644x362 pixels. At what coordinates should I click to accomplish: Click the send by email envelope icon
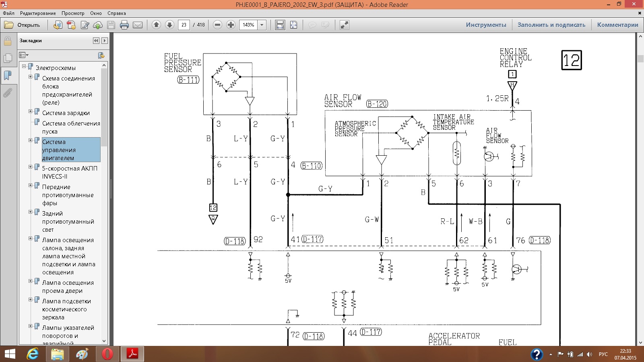[138, 25]
